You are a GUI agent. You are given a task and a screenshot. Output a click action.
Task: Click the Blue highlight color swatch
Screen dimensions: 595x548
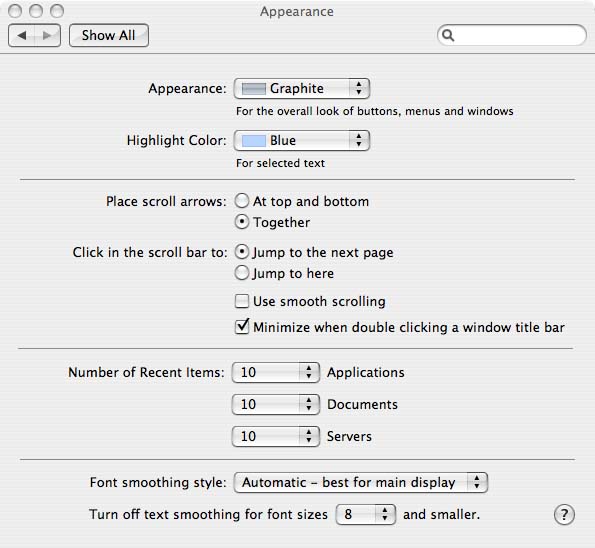coord(253,141)
